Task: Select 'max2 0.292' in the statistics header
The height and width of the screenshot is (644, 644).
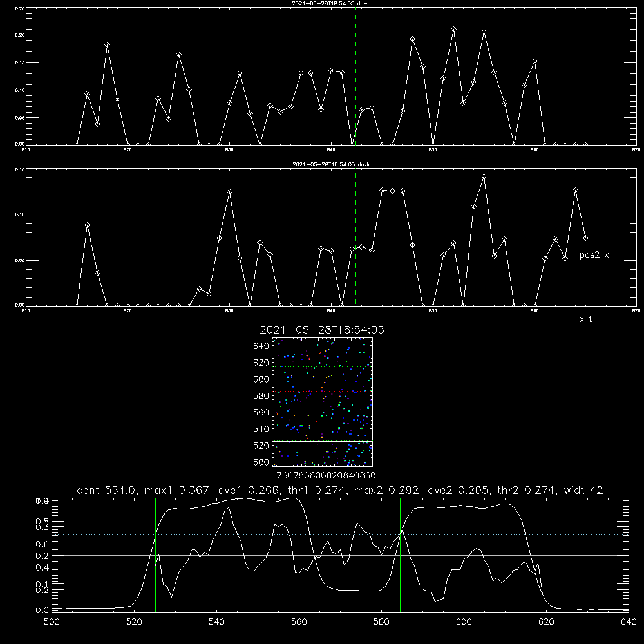Action: tap(386, 490)
